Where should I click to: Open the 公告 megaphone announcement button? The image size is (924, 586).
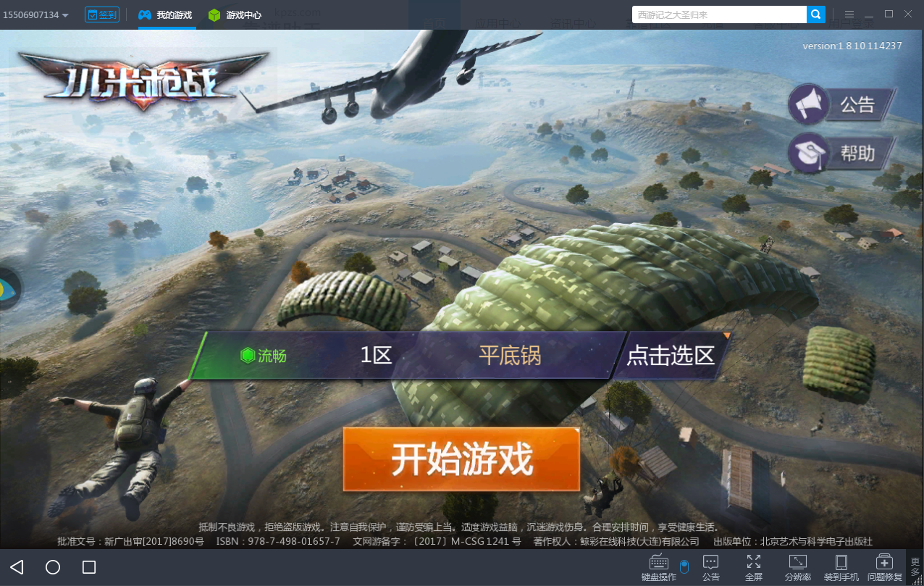841,106
